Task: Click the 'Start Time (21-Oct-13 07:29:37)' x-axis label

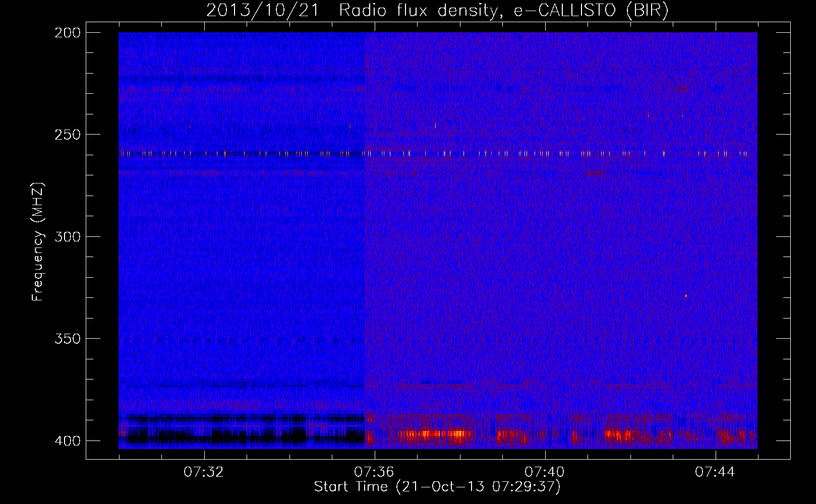Action: click(437, 487)
